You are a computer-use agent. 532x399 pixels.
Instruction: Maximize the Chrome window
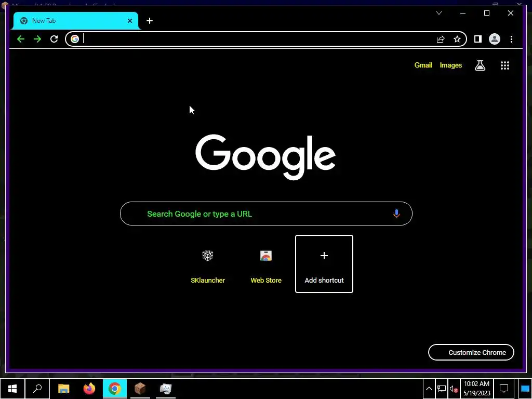[x=487, y=13]
